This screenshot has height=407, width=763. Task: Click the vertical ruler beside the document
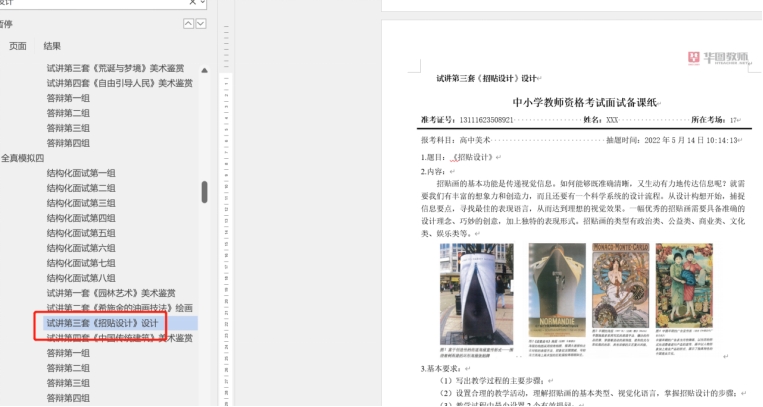tap(226, 200)
